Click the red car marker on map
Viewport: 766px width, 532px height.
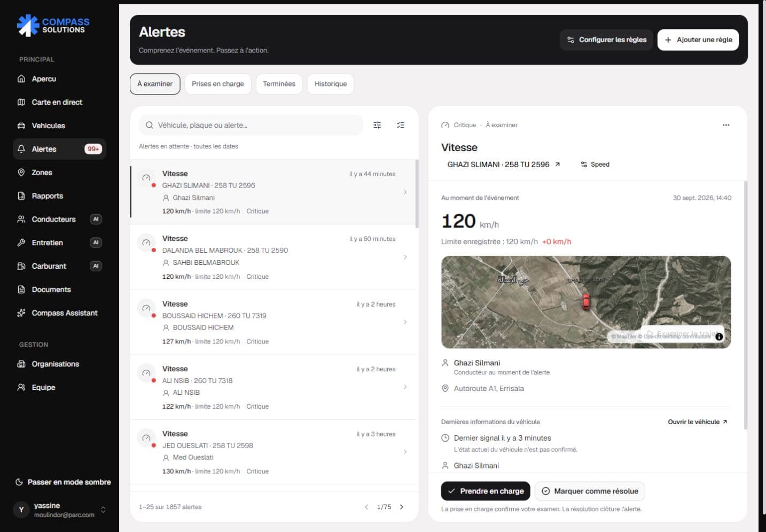(586, 302)
